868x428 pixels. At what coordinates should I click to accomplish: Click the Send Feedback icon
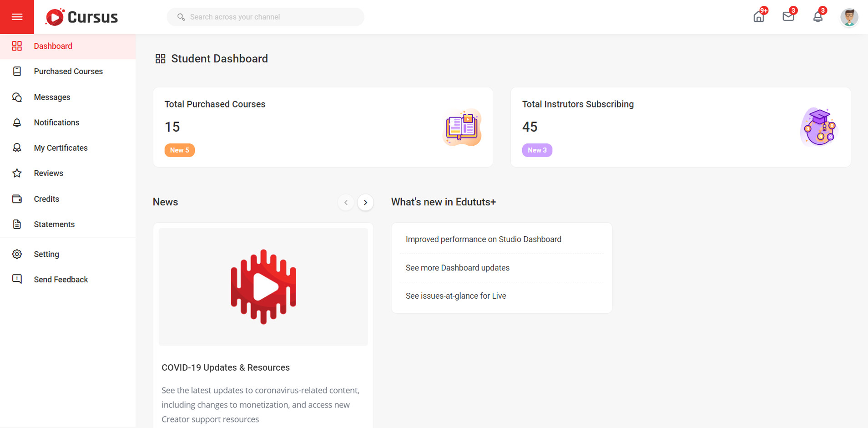[x=17, y=279]
